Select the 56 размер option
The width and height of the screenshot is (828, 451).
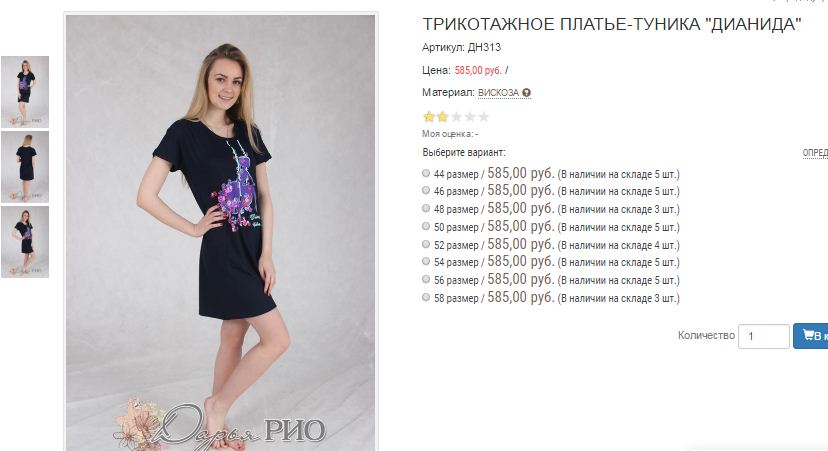(x=426, y=279)
